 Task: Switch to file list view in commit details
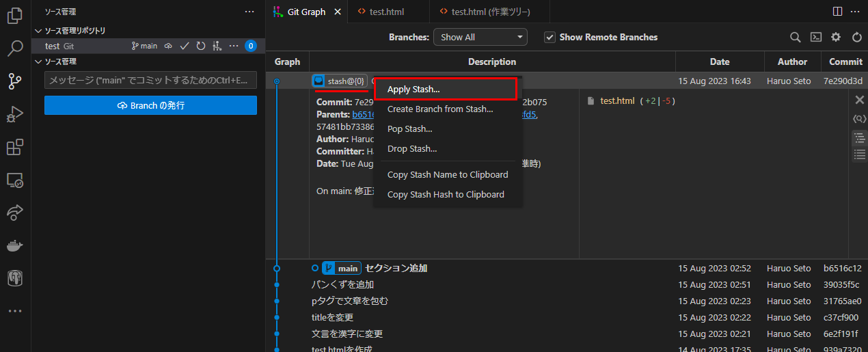tap(860, 154)
